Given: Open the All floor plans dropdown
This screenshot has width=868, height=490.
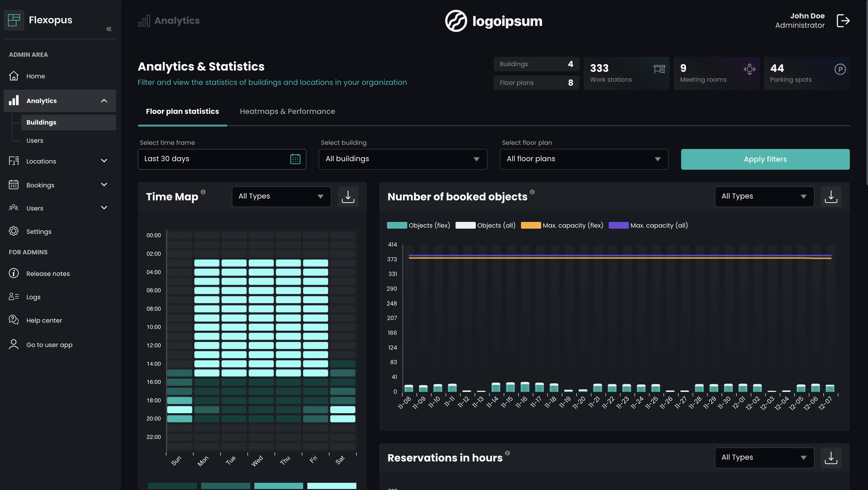Looking at the screenshot, I should pos(584,159).
